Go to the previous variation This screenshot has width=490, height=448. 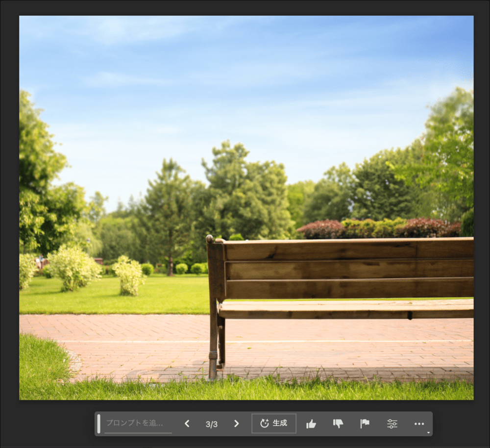click(187, 423)
